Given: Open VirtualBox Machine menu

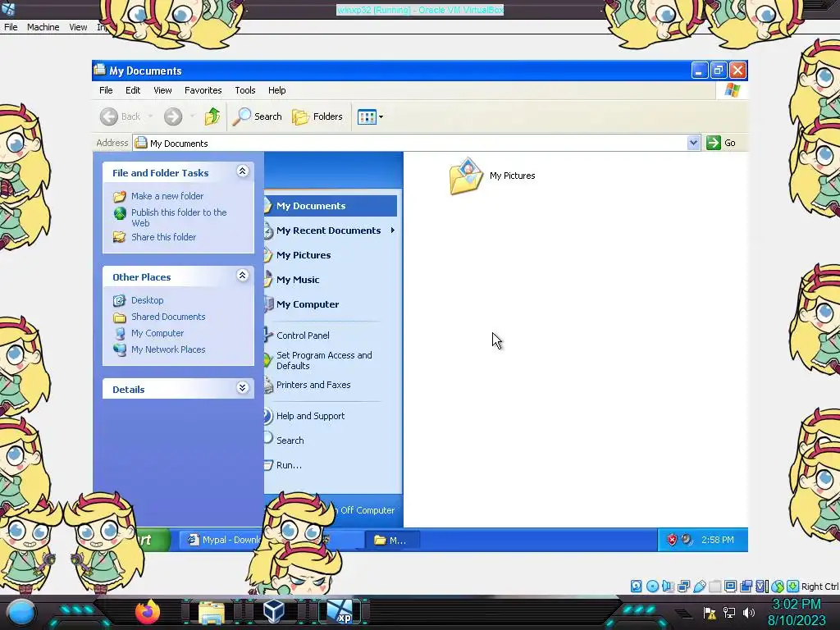Looking at the screenshot, I should pyautogui.click(x=43, y=27).
